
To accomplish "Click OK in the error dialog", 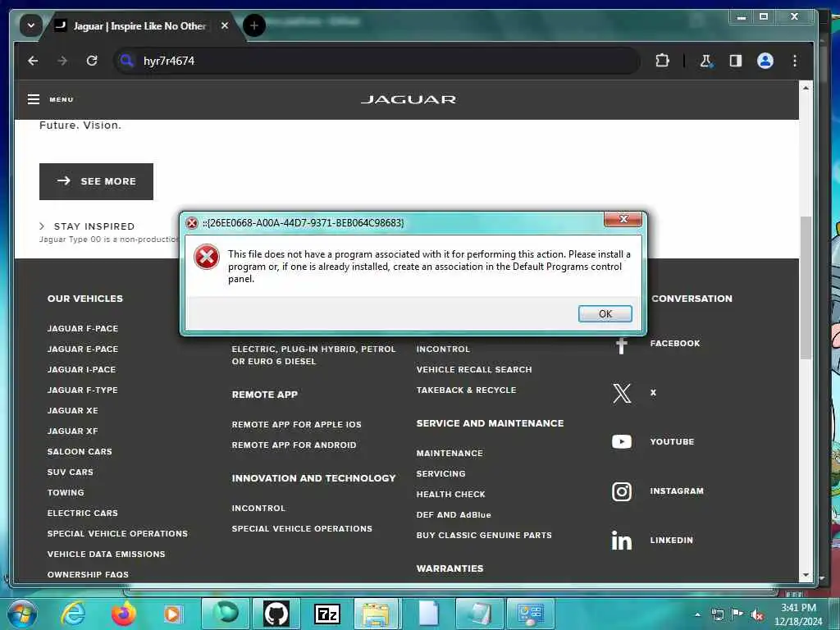I will (605, 313).
